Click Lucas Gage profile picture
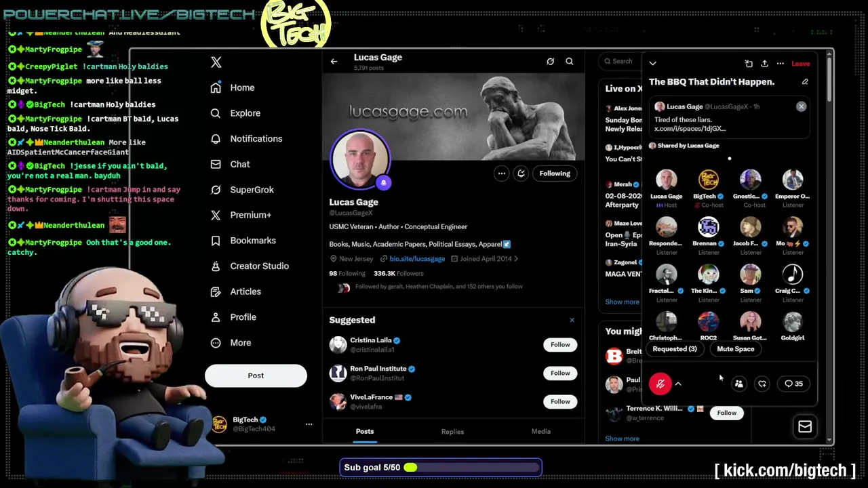Image resolution: width=868 pixels, height=488 pixels. tap(360, 159)
